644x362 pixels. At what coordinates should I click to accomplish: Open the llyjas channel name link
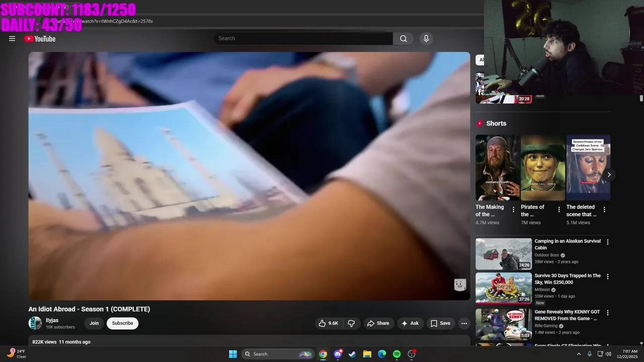coord(52,320)
